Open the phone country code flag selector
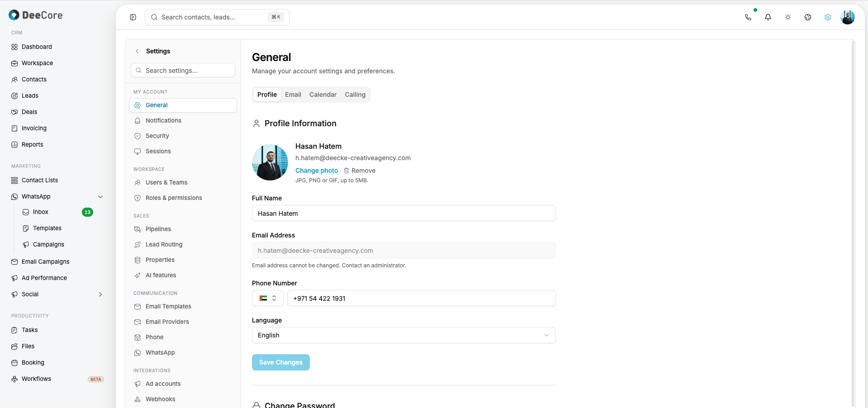 268,298
